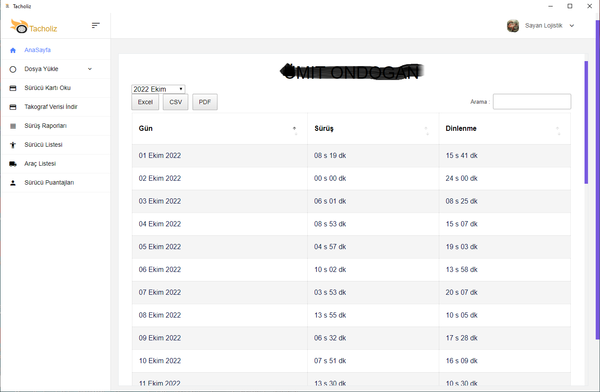
Task: Sort table by Gün column
Action: click(220, 129)
